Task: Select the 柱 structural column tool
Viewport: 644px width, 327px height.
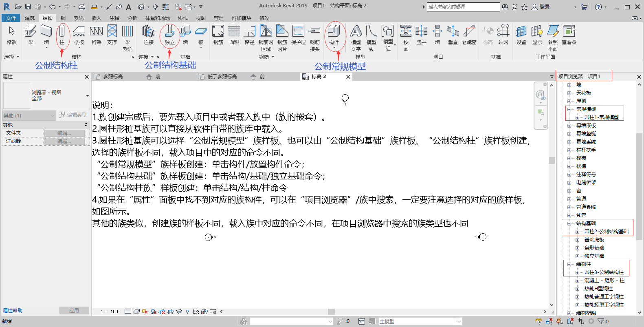Action: (x=62, y=35)
